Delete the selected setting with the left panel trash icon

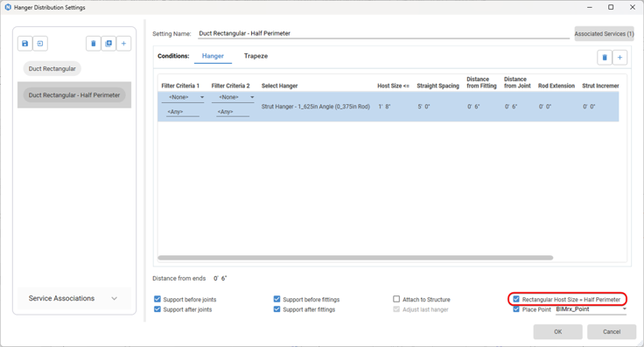coord(94,44)
